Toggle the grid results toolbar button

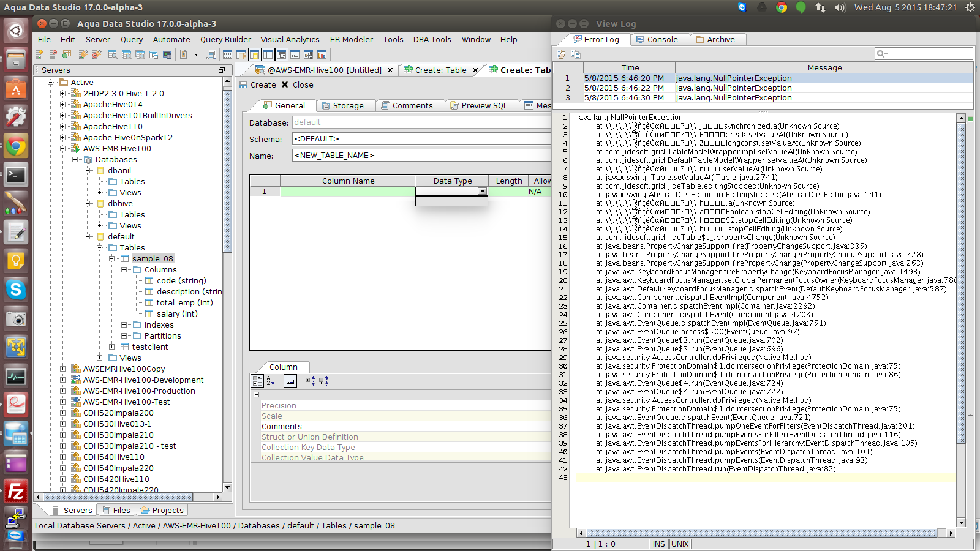point(268,54)
